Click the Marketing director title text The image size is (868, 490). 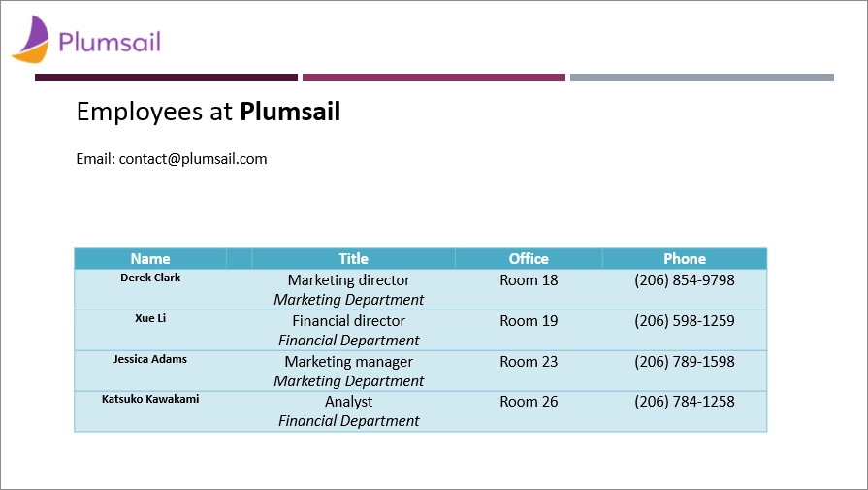point(349,280)
